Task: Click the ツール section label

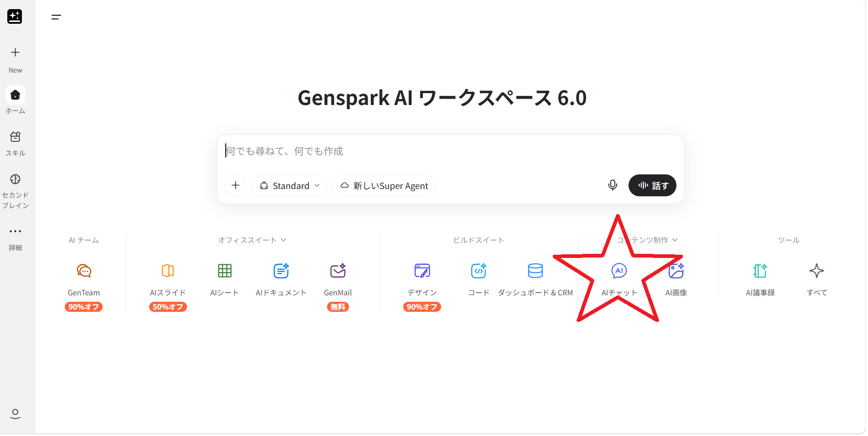Action: 789,240
